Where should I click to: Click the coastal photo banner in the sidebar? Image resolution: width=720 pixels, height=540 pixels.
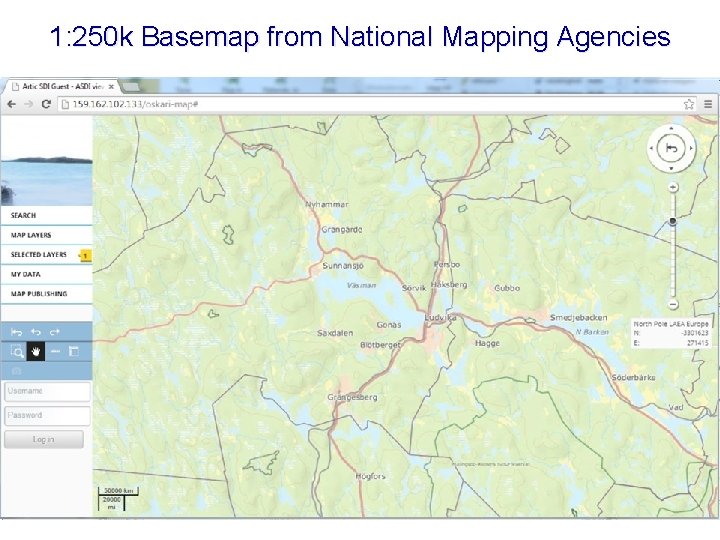tap(46, 161)
